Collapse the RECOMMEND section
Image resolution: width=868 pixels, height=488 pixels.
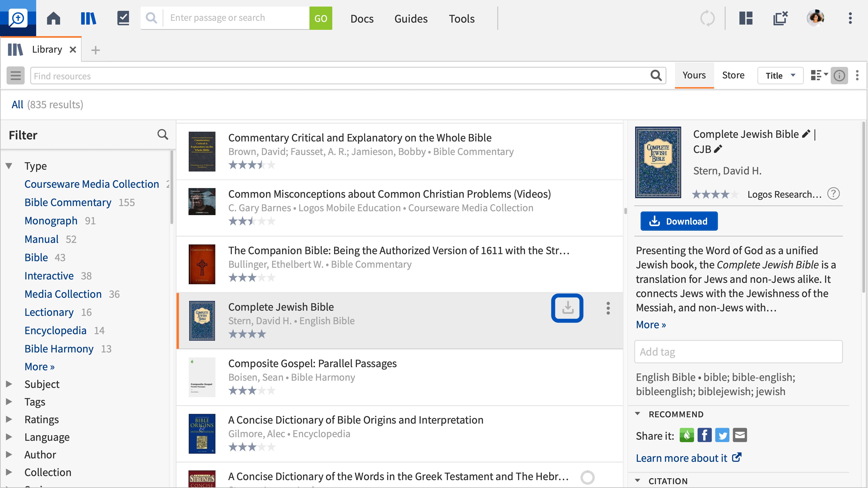point(637,414)
